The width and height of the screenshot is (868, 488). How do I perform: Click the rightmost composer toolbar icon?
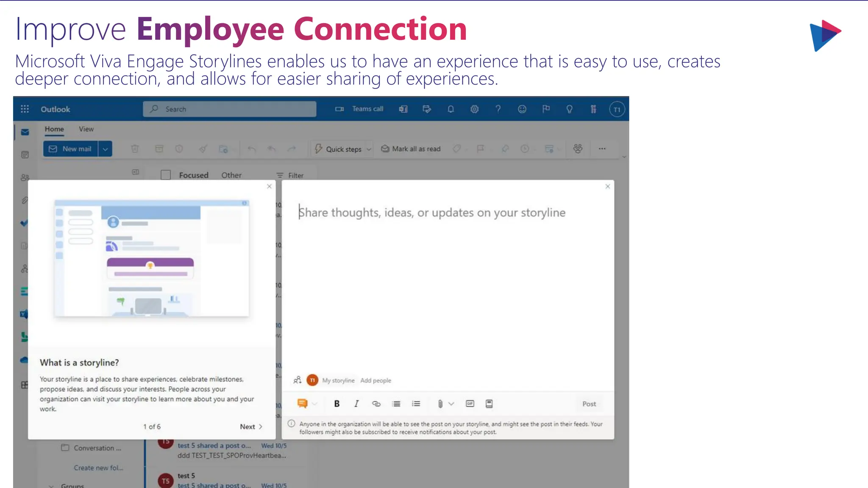point(489,404)
